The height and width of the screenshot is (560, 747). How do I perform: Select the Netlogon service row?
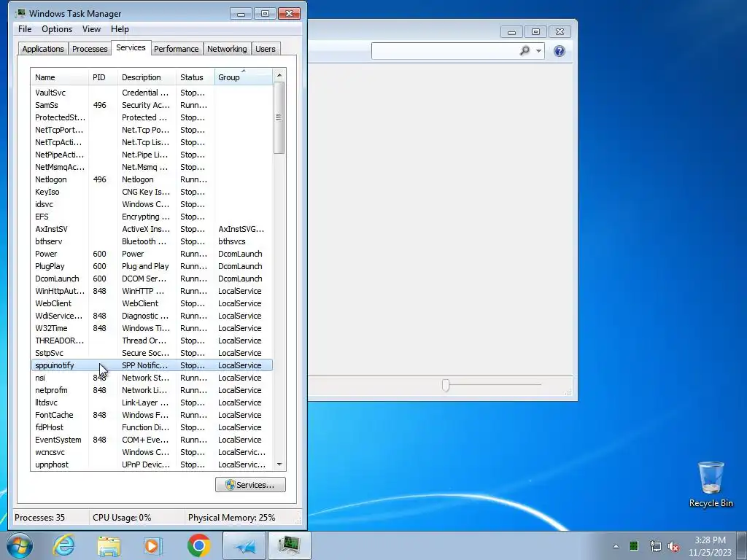click(152, 179)
